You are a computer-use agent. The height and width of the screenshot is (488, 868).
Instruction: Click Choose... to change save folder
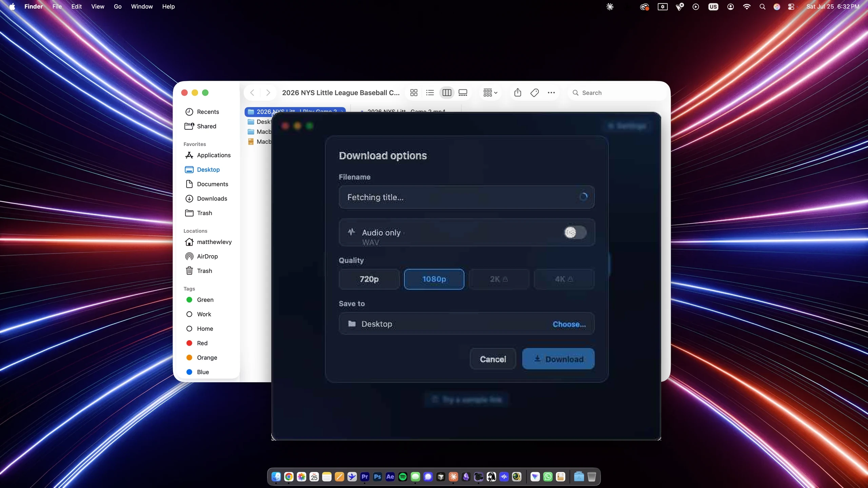pos(569,324)
